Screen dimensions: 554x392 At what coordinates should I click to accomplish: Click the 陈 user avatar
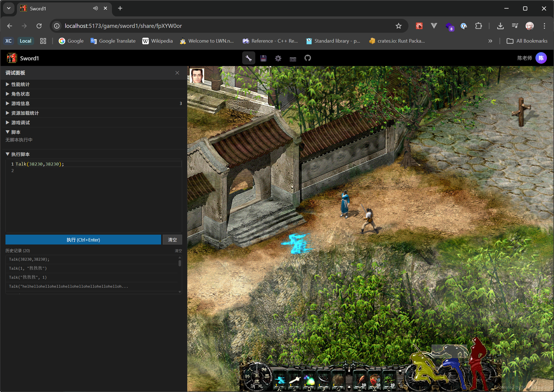[541, 58]
